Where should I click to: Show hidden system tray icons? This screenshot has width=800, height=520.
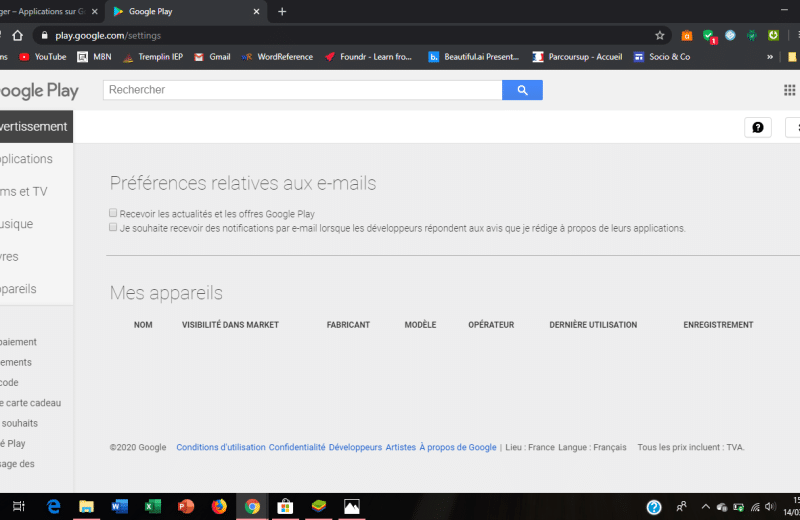[706, 507]
